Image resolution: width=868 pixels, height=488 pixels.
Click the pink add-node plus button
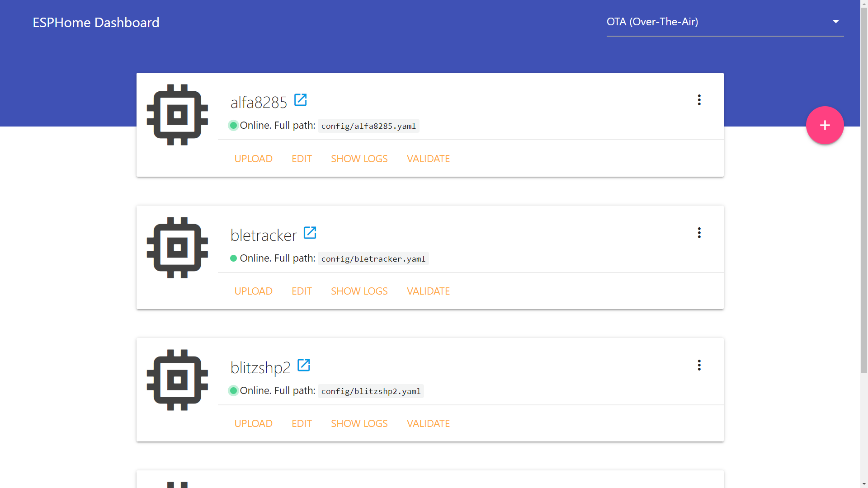825,125
